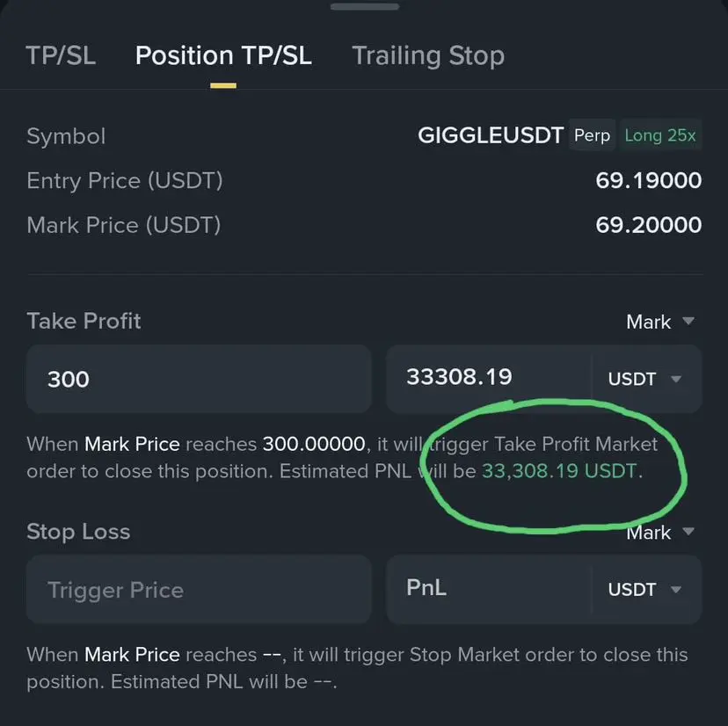The width and height of the screenshot is (728, 726).
Task: Tap the Long 25x leverage badge
Action: tap(659, 135)
